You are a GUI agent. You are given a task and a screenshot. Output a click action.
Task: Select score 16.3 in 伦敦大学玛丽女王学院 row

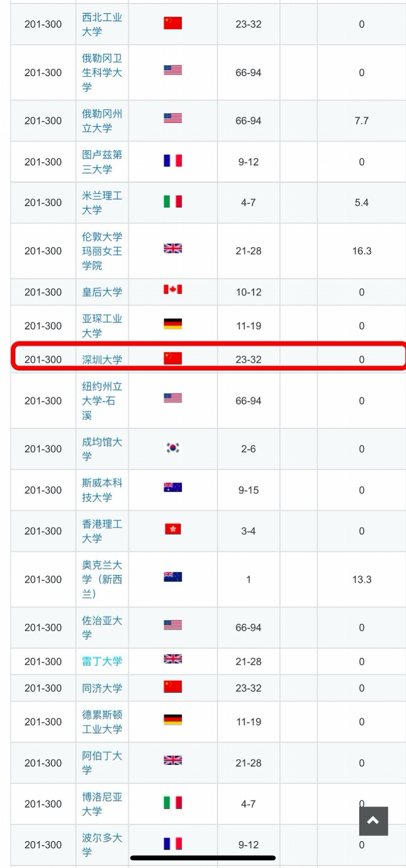pos(362,251)
